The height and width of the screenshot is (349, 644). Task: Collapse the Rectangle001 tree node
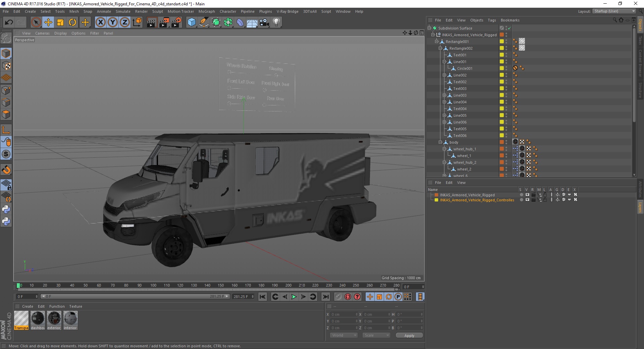(437, 42)
